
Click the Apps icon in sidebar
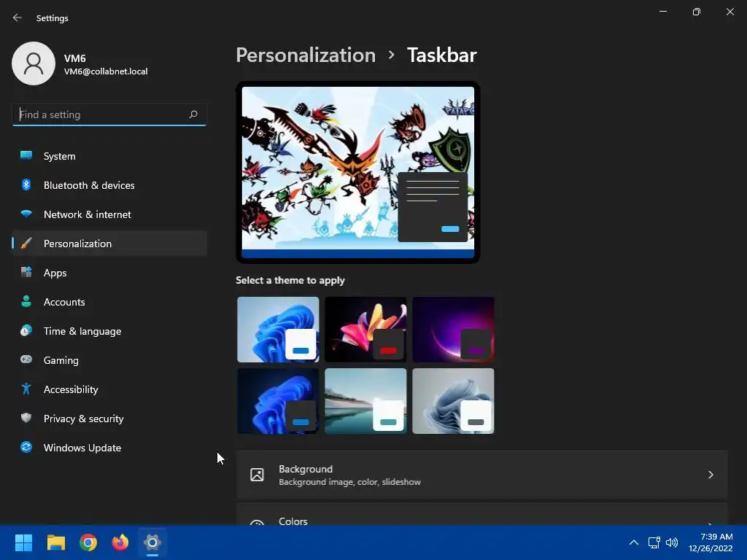coord(26,272)
